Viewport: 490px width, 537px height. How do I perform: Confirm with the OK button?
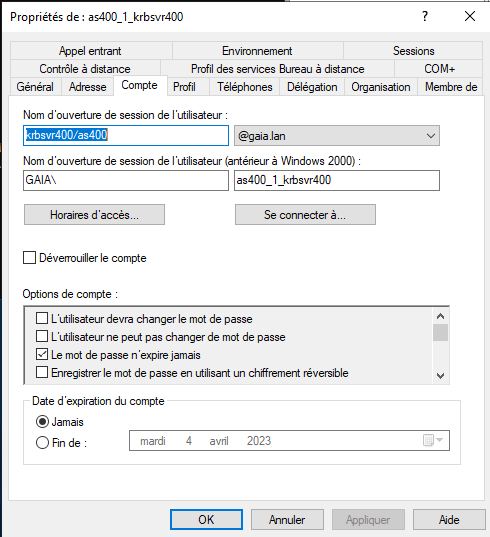[206, 520]
